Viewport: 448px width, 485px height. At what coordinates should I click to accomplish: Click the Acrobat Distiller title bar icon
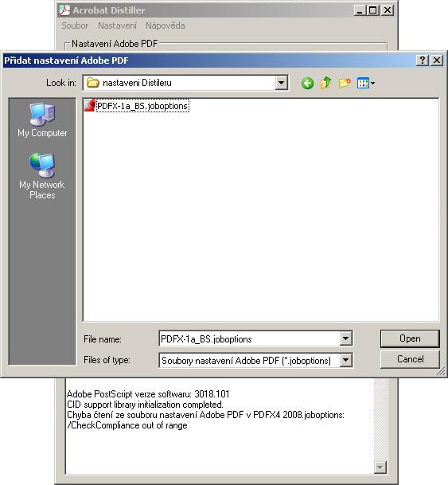point(64,10)
